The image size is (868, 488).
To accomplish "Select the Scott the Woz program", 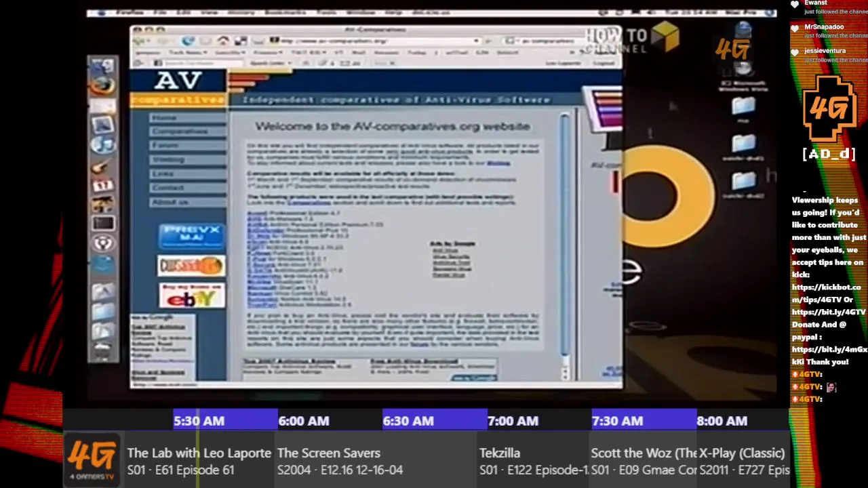I will (644, 461).
